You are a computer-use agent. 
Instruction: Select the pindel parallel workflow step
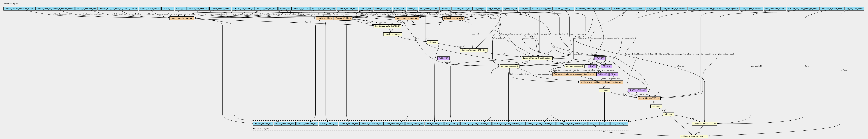(x=407, y=18)
